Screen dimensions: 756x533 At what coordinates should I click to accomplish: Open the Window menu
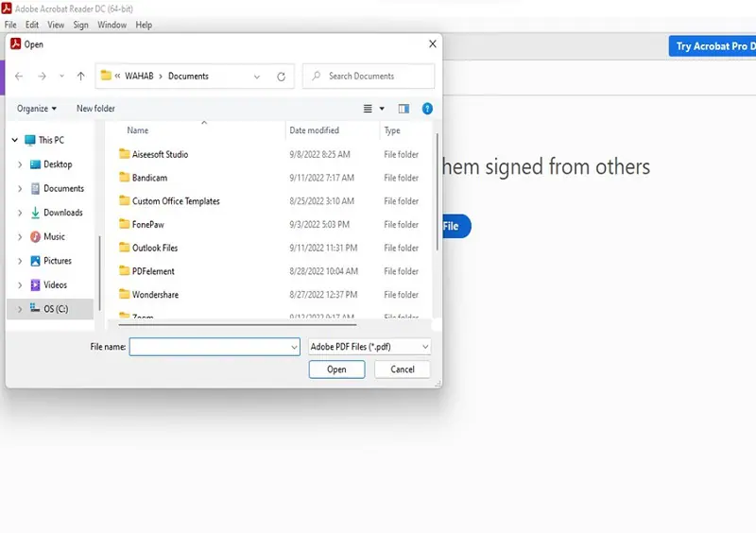tap(112, 25)
